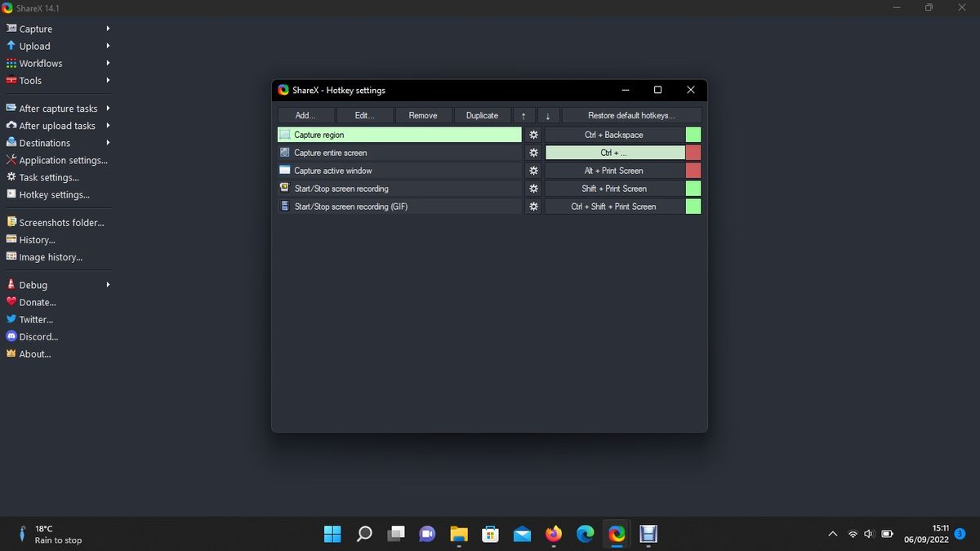Expand the Capture submenu
The width and height of the screenshot is (980, 551).
click(33, 28)
